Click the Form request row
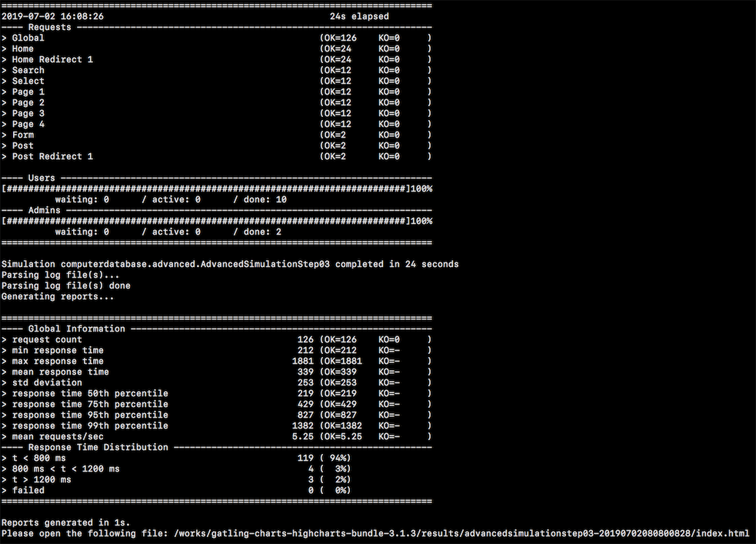756x544 pixels. (x=216, y=135)
